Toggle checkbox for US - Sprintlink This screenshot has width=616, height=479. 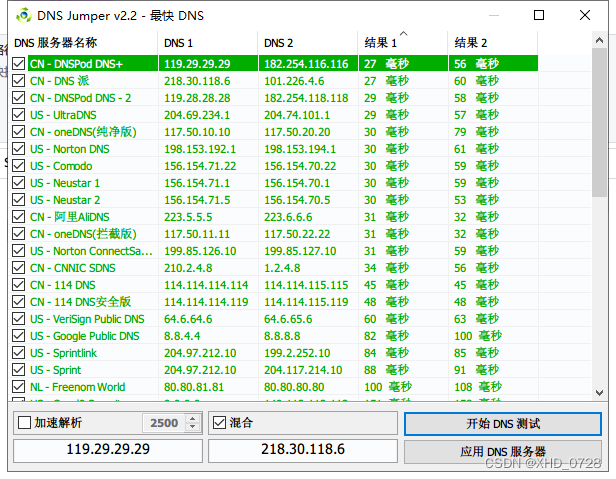click(x=18, y=352)
